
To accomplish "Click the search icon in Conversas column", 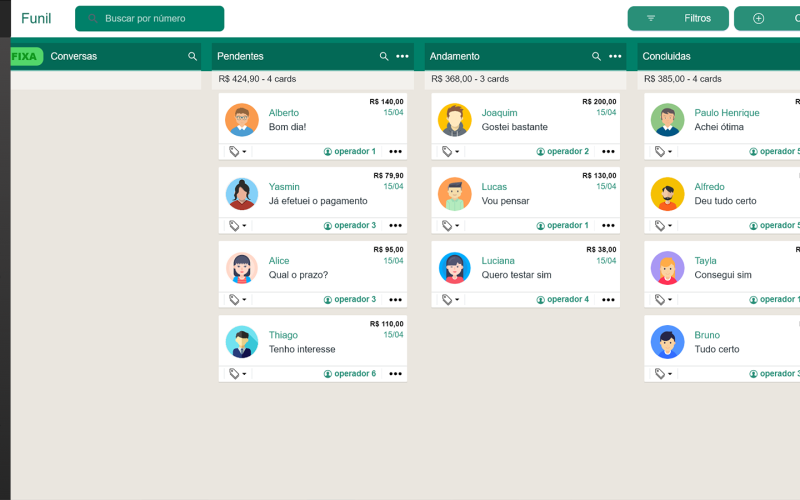I will click(x=192, y=56).
